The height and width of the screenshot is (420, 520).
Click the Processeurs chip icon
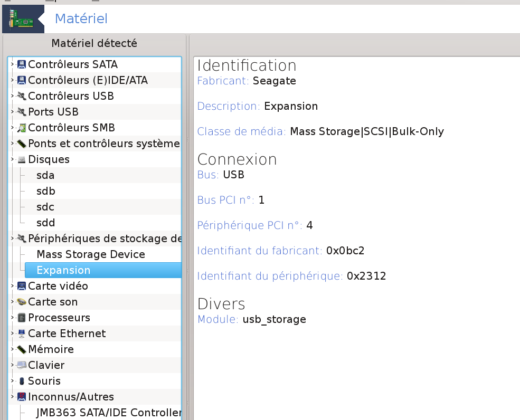22,318
